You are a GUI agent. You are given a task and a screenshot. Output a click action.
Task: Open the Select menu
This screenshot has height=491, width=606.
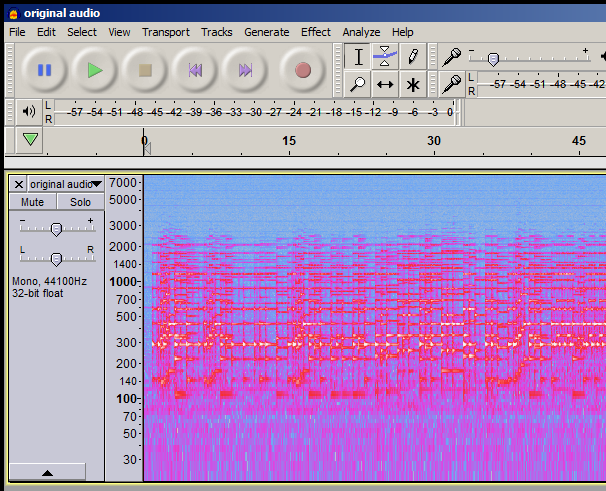coord(82,32)
